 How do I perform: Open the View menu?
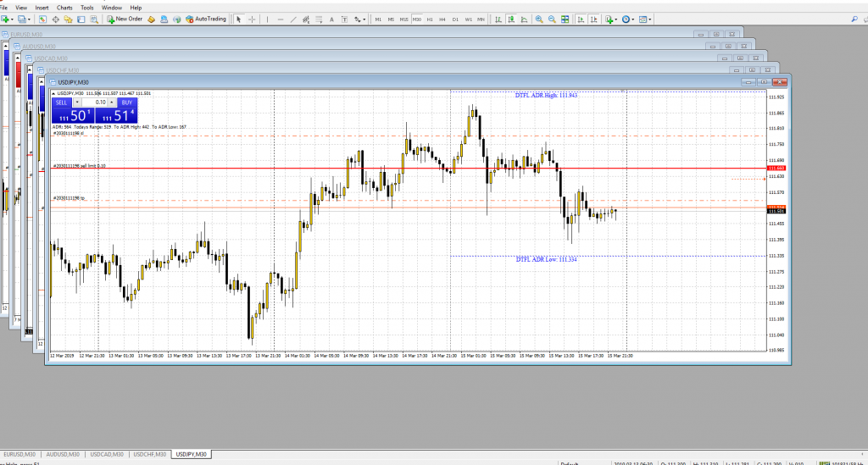21,8
